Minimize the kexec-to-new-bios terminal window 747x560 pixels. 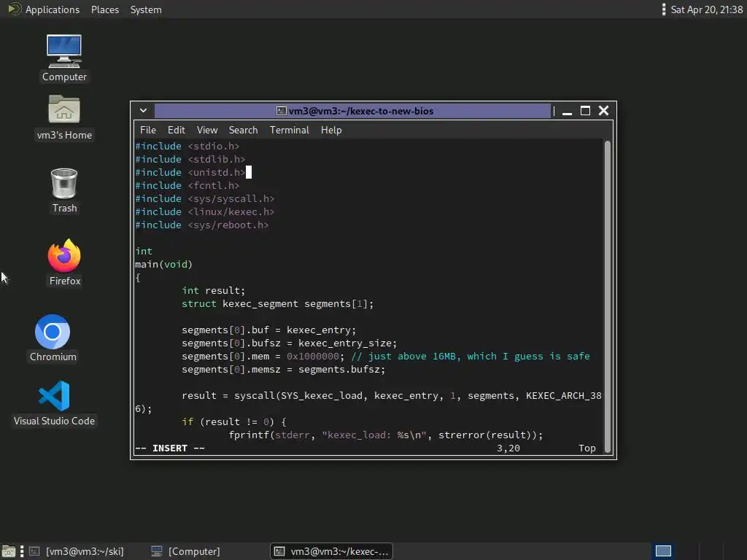point(567,111)
